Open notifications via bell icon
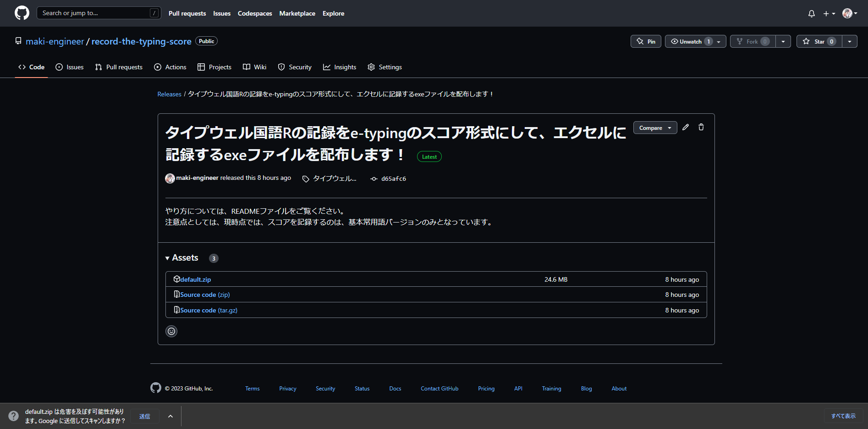Image resolution: width=868 pixels, height=429 pixels. (811, 13)
